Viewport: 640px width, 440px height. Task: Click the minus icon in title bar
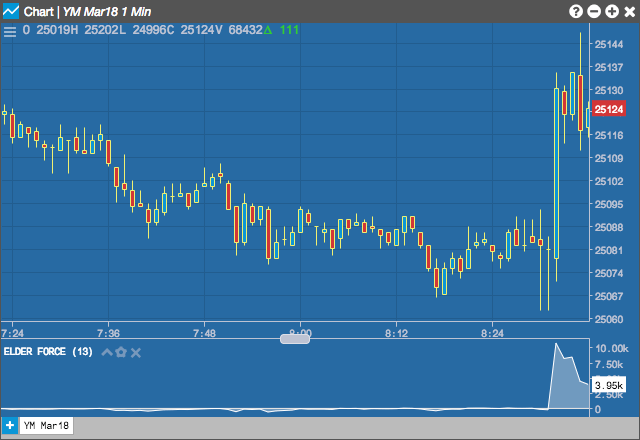(593, 11)
